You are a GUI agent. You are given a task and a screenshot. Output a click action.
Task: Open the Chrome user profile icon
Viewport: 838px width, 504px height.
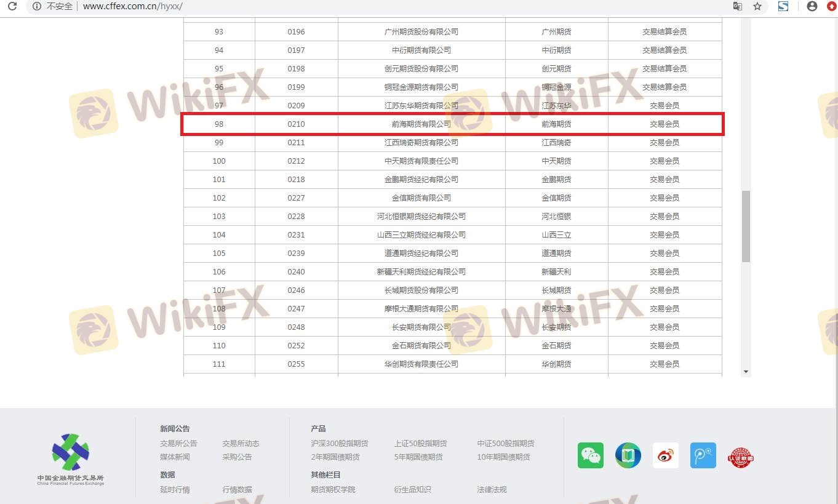point(812,6)
